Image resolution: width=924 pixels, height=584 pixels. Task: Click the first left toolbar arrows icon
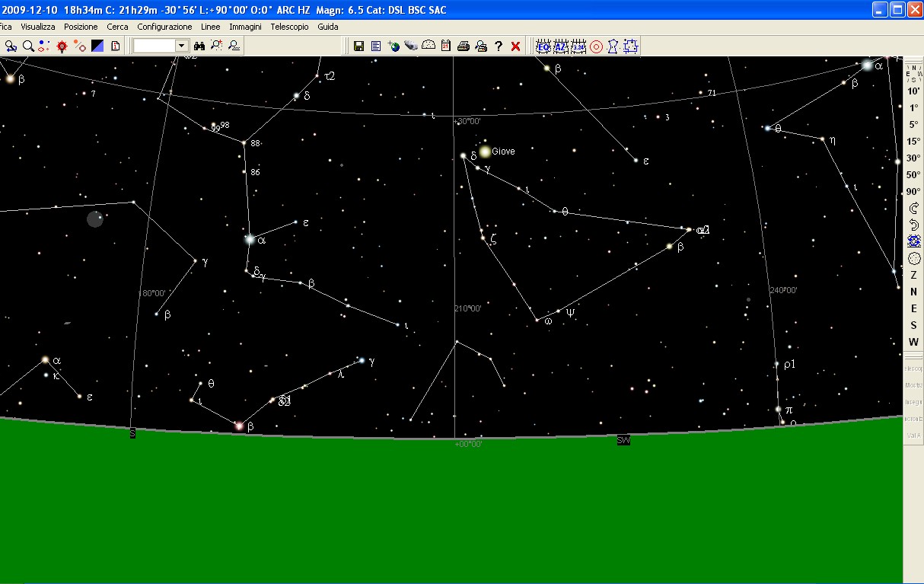pyautogui.click(x=11, y=46)
